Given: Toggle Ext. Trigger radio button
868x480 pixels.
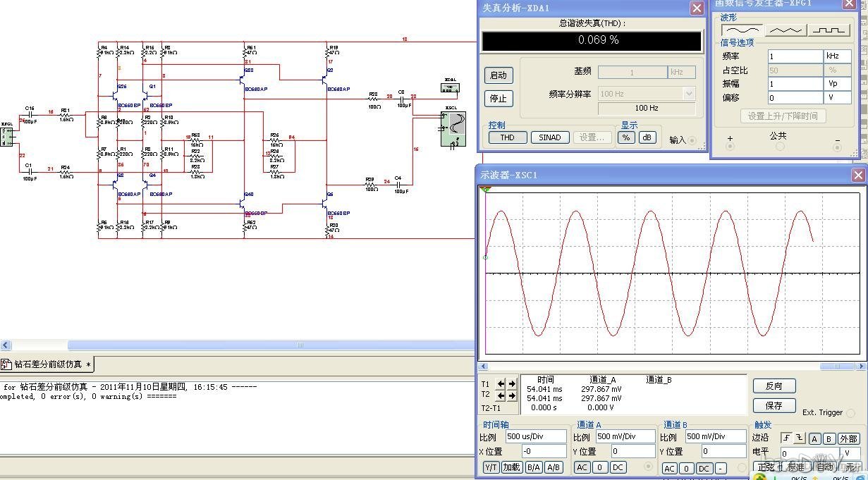Looking at the screenshot, I should 851,413.
